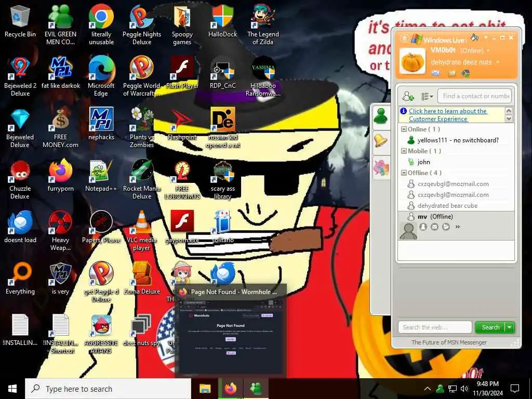
Task: Click the Find a contact search field
Action: (474, 96)
